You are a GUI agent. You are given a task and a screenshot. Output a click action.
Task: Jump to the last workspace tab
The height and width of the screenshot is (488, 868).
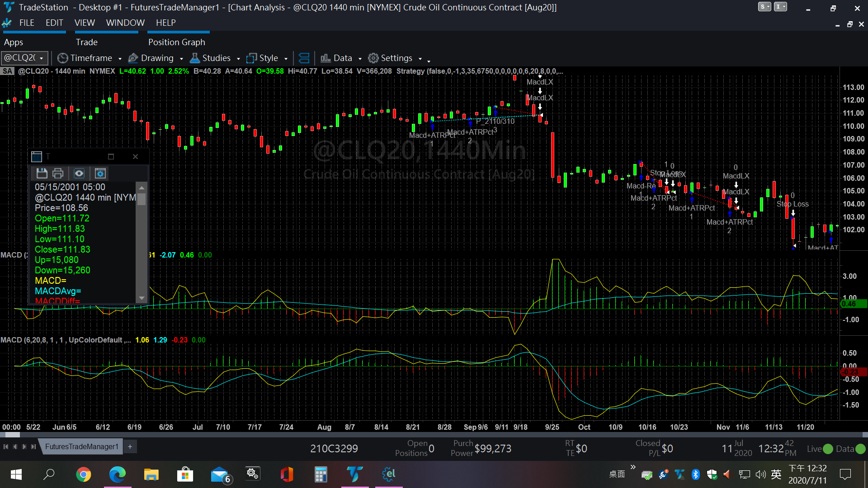coord(33,446)
